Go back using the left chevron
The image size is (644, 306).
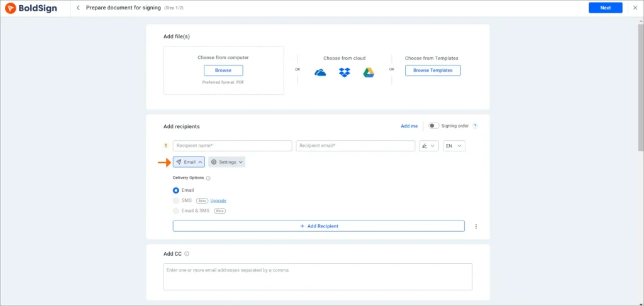tap(78, 8)
